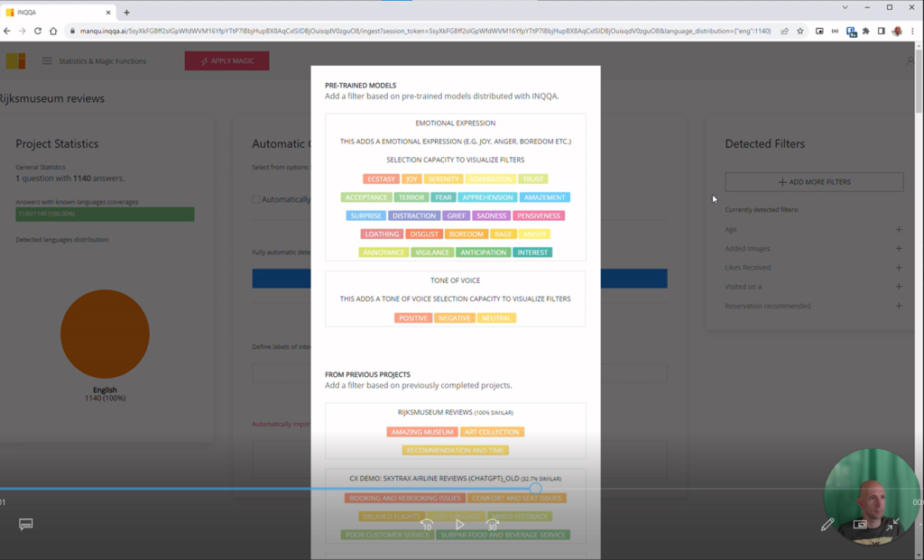This screenshot has width=924, height=560.
Task: Select the INQQA browser tab
Action: point(57,13)
